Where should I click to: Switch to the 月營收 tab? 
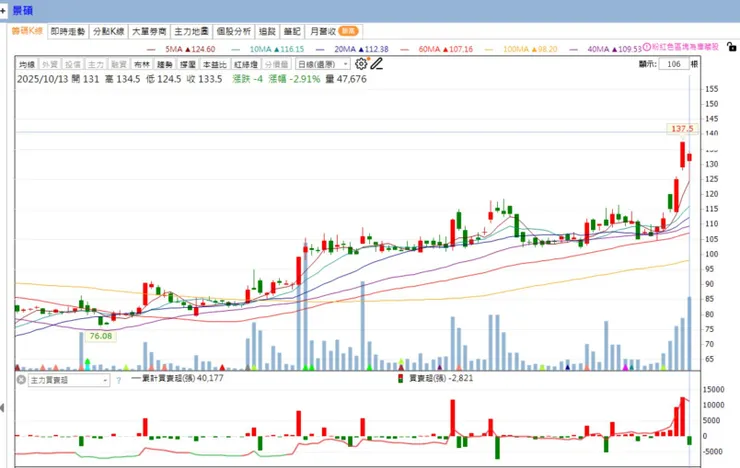pyautogui.click(x=334, y=31)
